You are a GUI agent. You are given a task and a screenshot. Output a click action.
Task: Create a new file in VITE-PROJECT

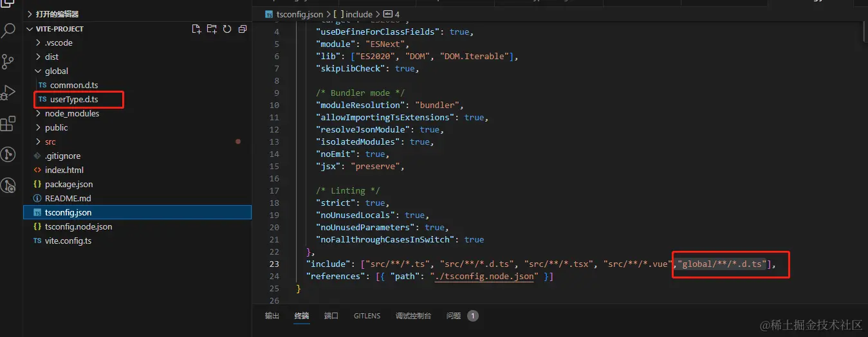coord(197,29)
